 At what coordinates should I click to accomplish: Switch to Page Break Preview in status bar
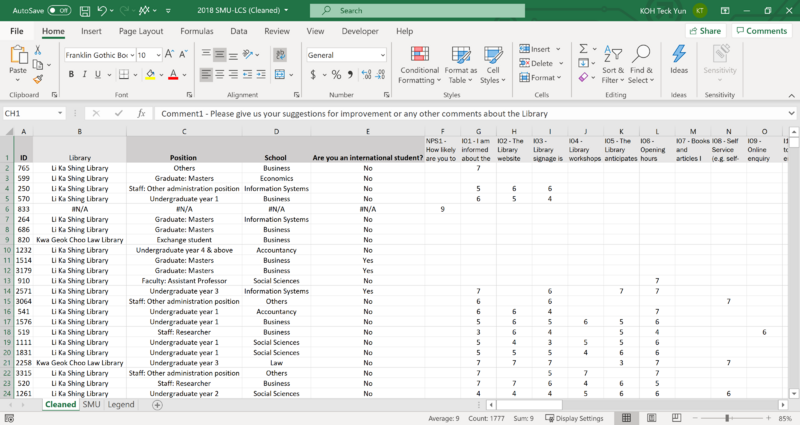point(676,418)
